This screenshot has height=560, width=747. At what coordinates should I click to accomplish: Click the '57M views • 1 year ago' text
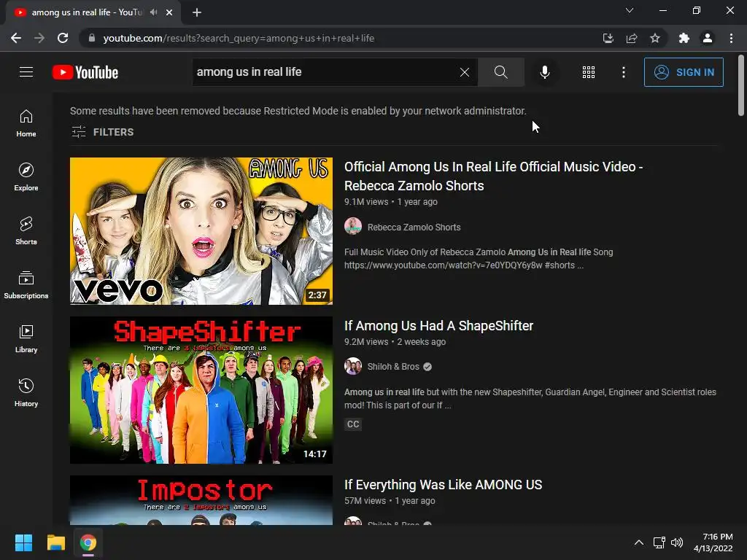tap(390, 501)
